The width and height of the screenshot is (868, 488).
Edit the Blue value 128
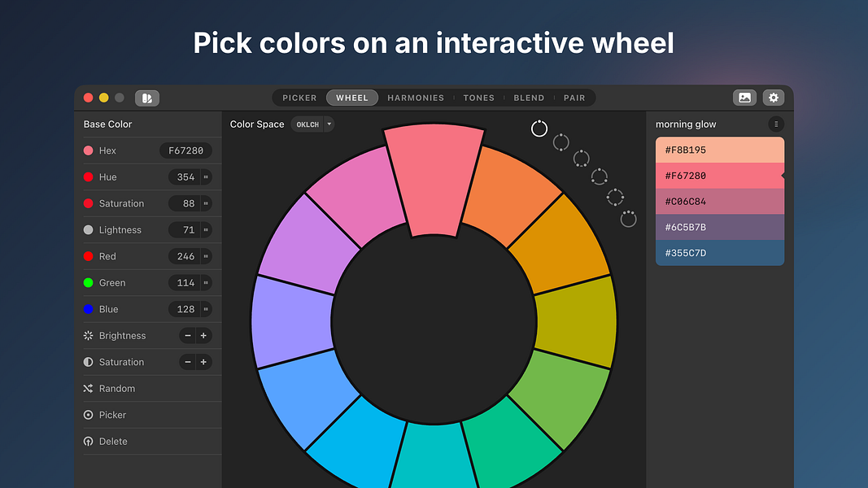(185, 309)
